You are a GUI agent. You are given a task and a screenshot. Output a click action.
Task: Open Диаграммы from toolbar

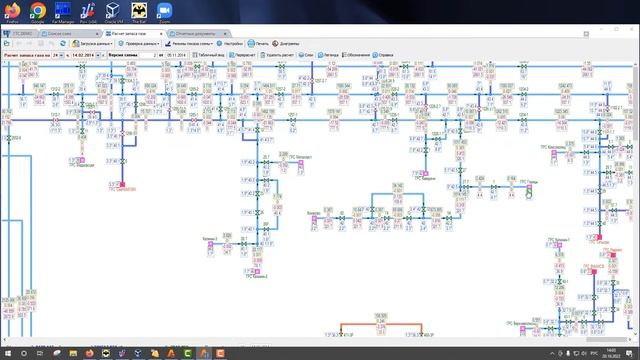286,44
